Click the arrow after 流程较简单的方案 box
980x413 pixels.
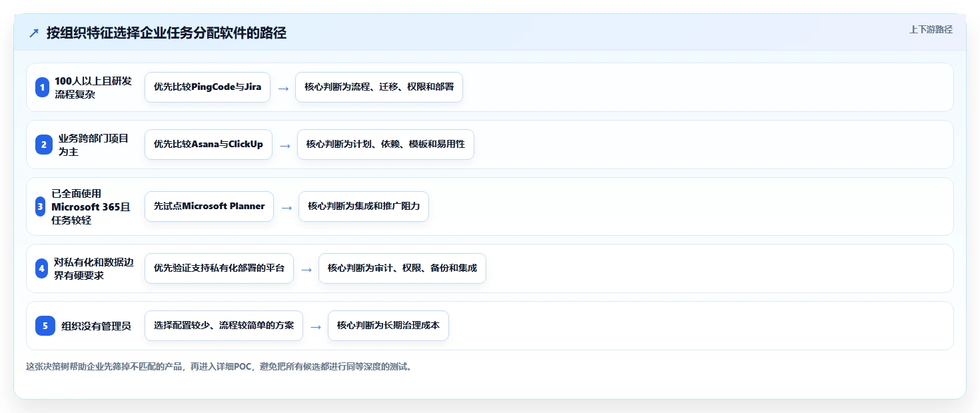[x=316, y=326]
